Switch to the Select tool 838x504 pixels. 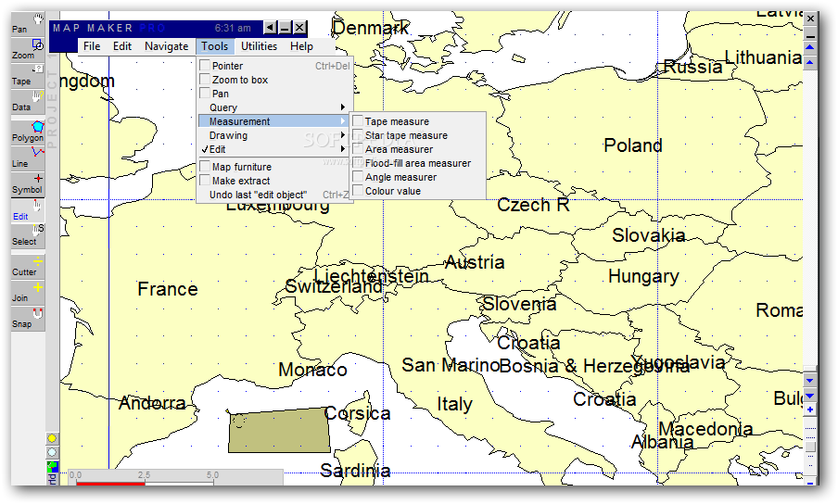click(28, 236)
